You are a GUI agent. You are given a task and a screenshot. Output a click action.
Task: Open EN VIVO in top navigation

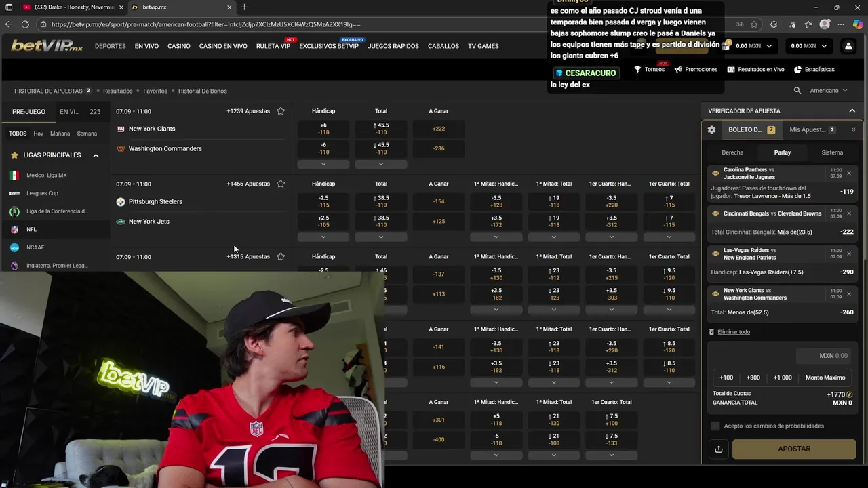pos(146,46)
